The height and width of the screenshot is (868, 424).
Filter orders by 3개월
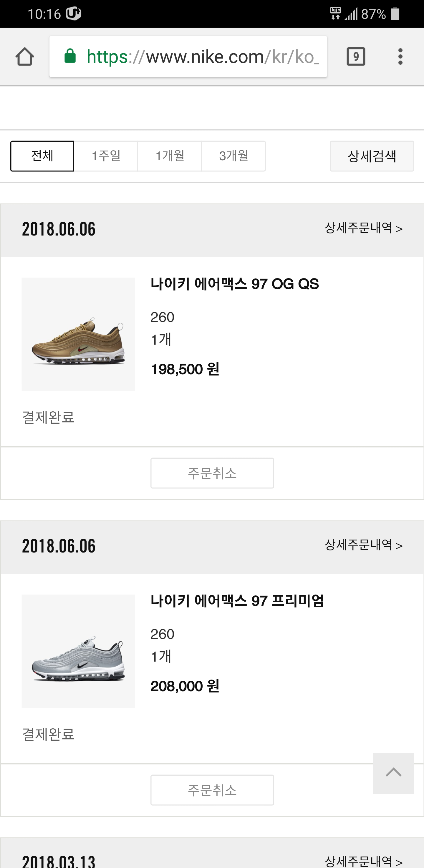point(233,156)
